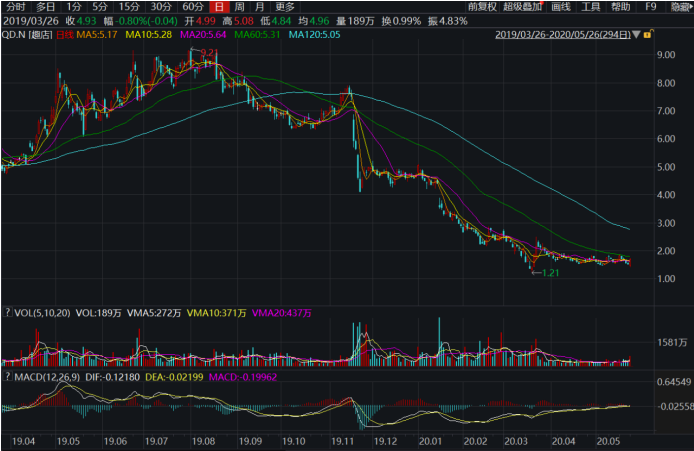694x451 pixels.
Task: Click 隐藏 to hide the panel
Action: pyautogui.click(x=681, y=7)
